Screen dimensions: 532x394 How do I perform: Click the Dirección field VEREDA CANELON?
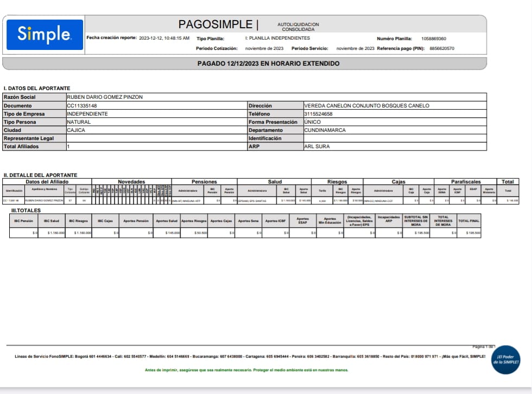[366, 106]
